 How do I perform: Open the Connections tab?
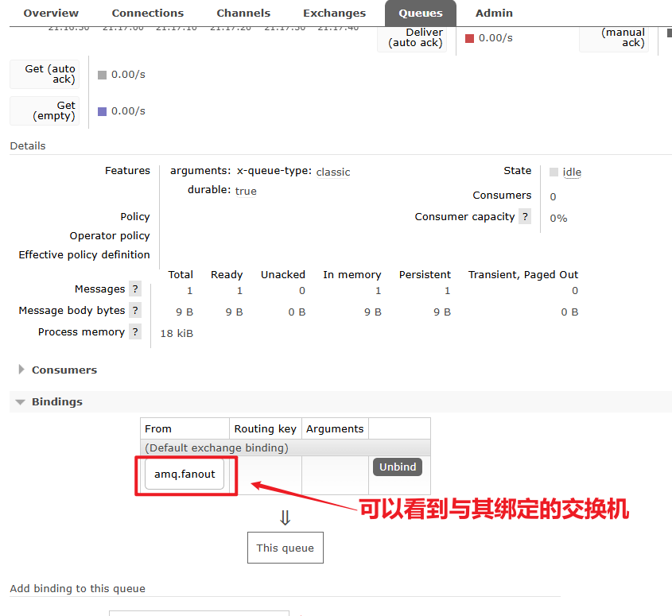pyautogui.click(x=147, y=13)
